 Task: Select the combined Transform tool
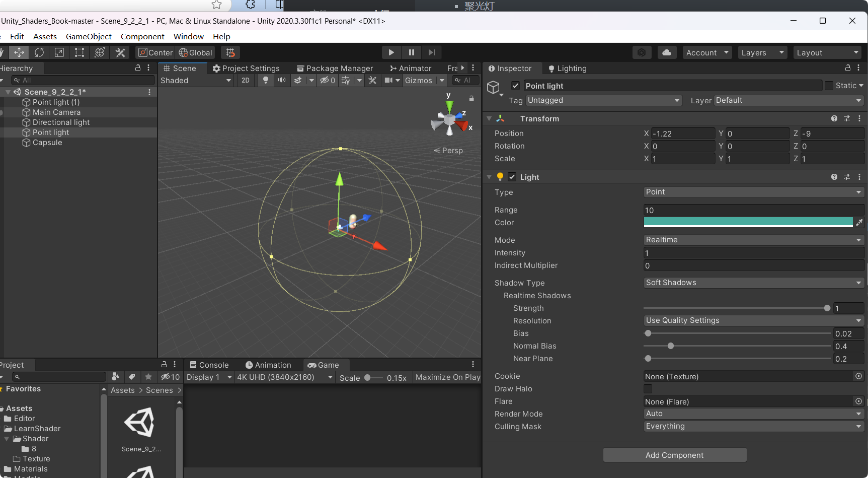click(100, 52)
